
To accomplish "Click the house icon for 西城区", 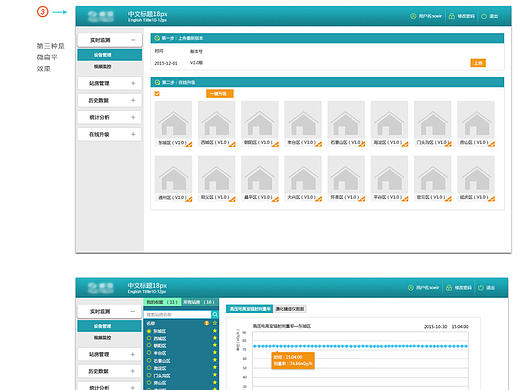I will tap(216, 123).
